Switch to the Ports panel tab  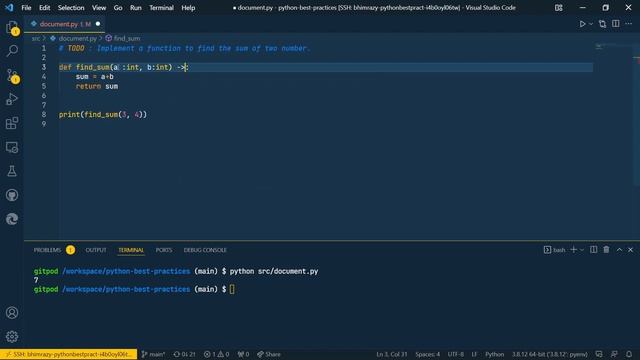(164, 250)
